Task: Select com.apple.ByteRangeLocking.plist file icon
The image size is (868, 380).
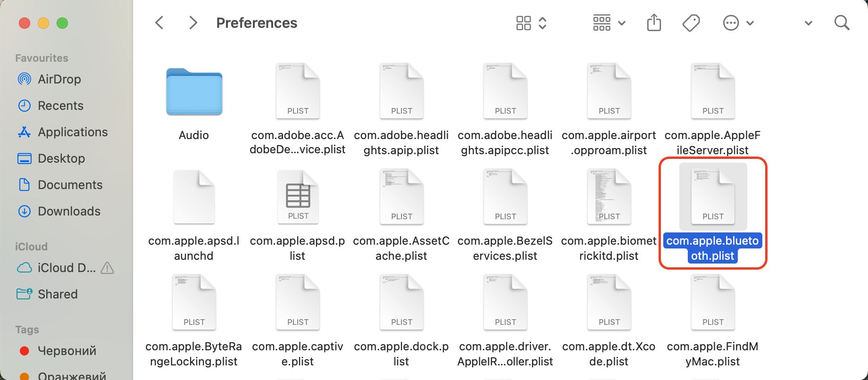Action: pos(194,302)
